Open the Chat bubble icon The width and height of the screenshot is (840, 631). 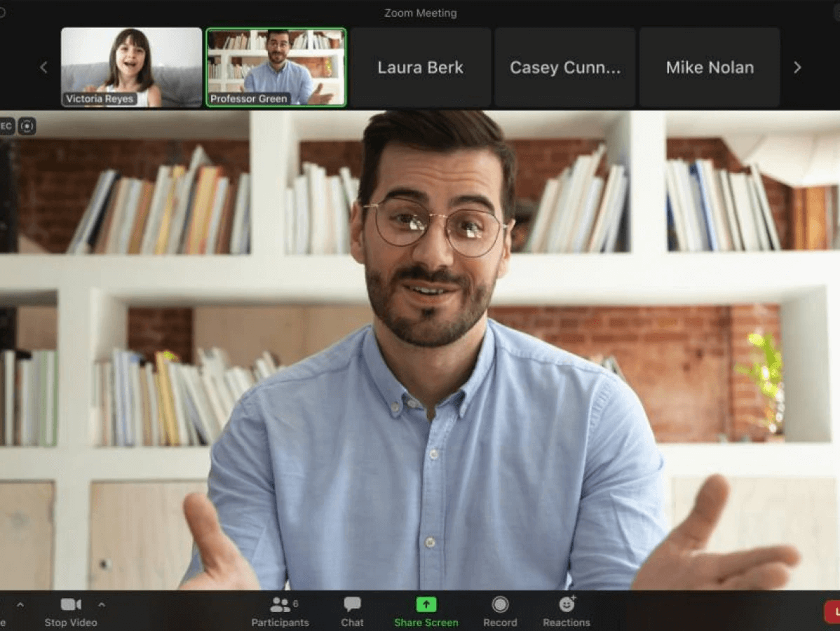(x=352, y=604)
